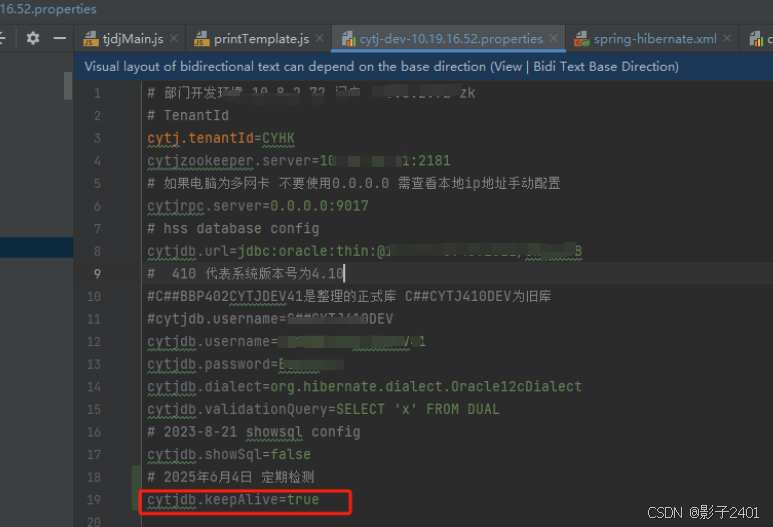773x527 pixels.
Task: Open the spring-hibernate.xml tab
Action: coord(655,38)
